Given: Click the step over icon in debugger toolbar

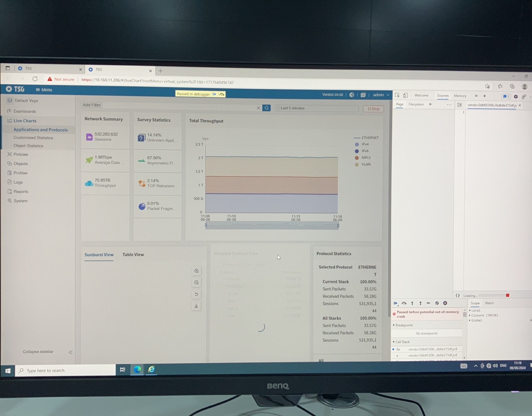Looking at the screenshot, I should [404, 303].
